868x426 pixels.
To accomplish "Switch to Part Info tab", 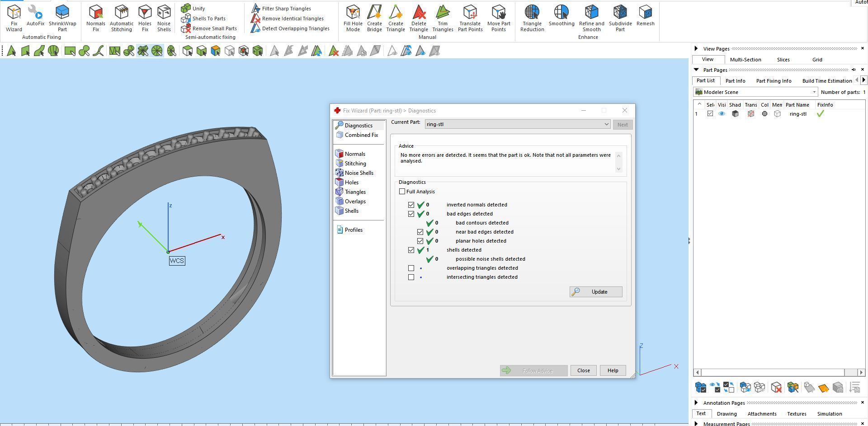I will click(x=735, y=81).
